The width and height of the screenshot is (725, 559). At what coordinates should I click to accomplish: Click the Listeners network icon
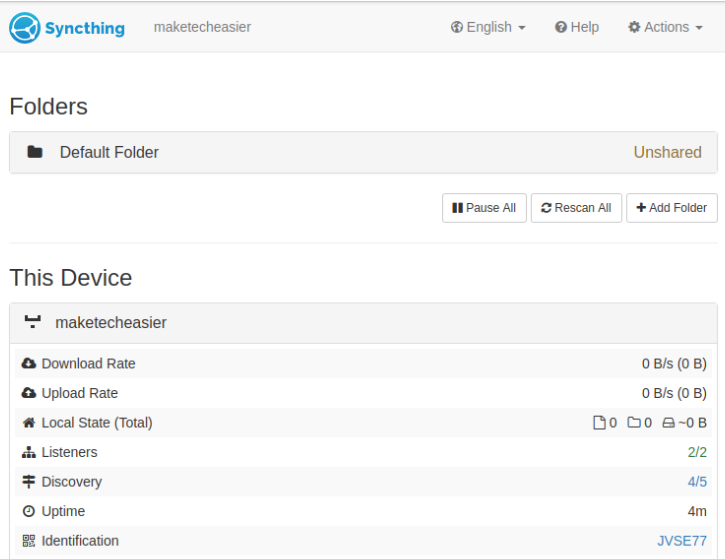(x=29, y=452)
